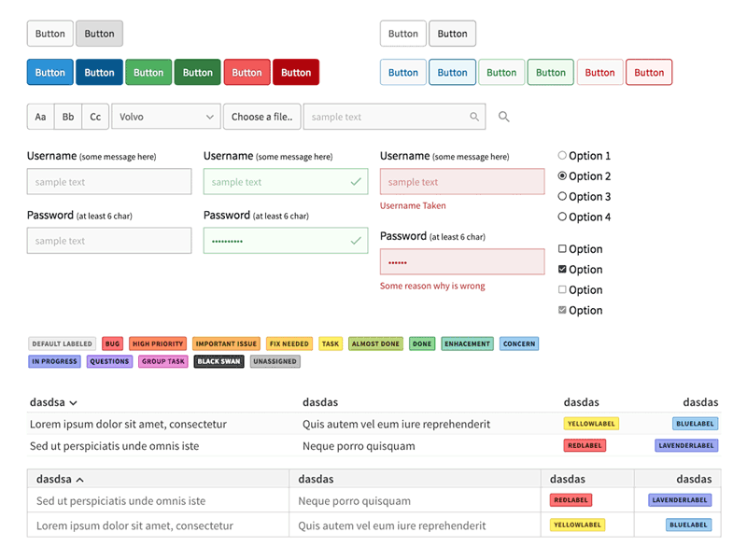Screen dimensions: 747x560
Task: Click the red BUG label tag
Action: 112,343
